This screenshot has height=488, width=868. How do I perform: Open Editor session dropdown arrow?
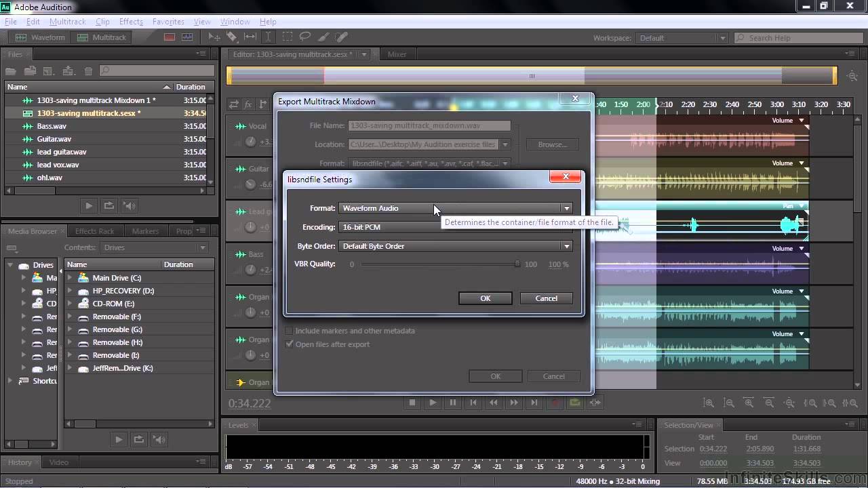364,54
